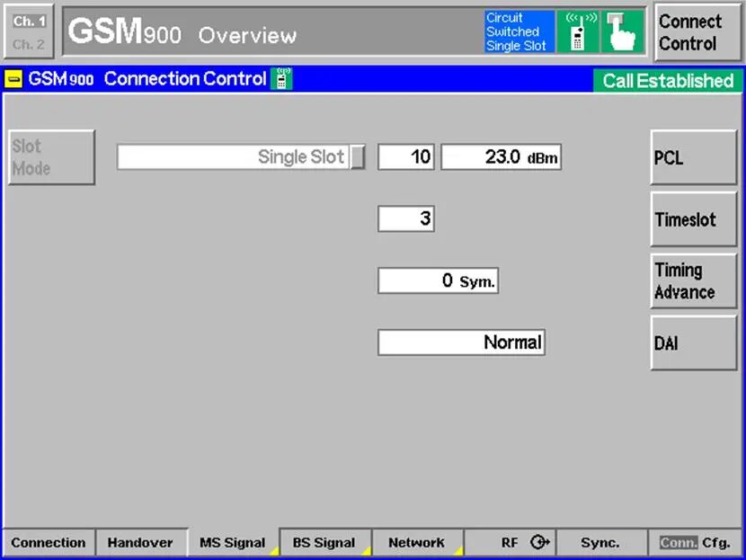Open the Sync. tab
746x560 pixels.
click(x=601, y=542)
